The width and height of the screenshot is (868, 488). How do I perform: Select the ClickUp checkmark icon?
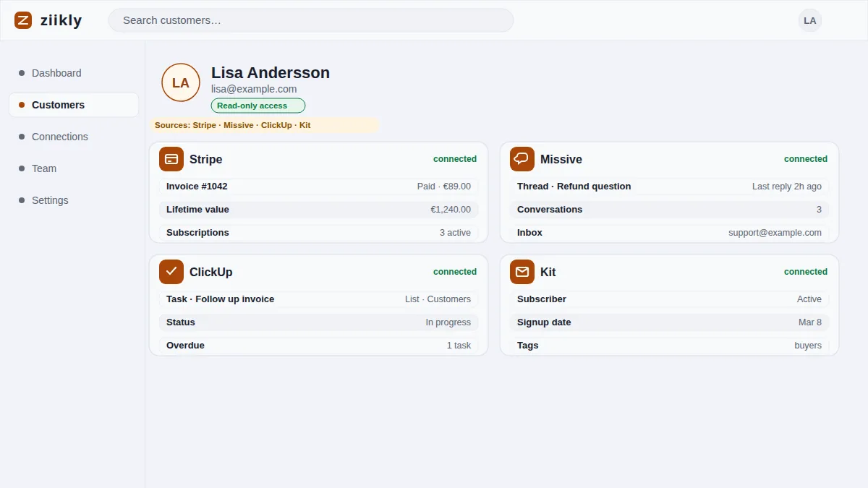pos(171,272)
